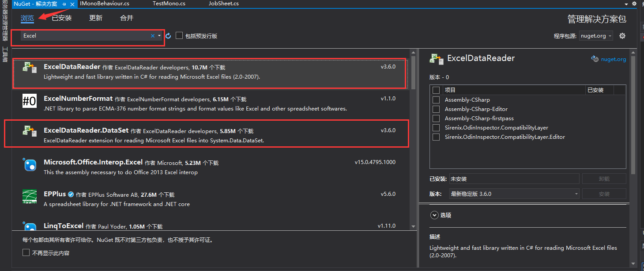Click the Microsoft.Office.Interop.Excel package icon
The width and height of the screenshot is (644, 271).
(x=30, y=165)
